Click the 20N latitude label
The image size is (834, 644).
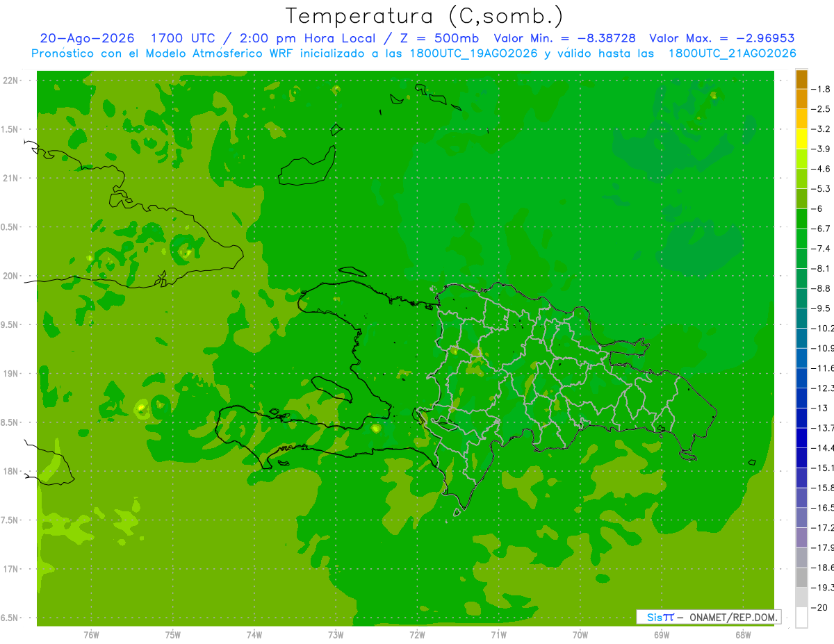click(x=10, y=276)
